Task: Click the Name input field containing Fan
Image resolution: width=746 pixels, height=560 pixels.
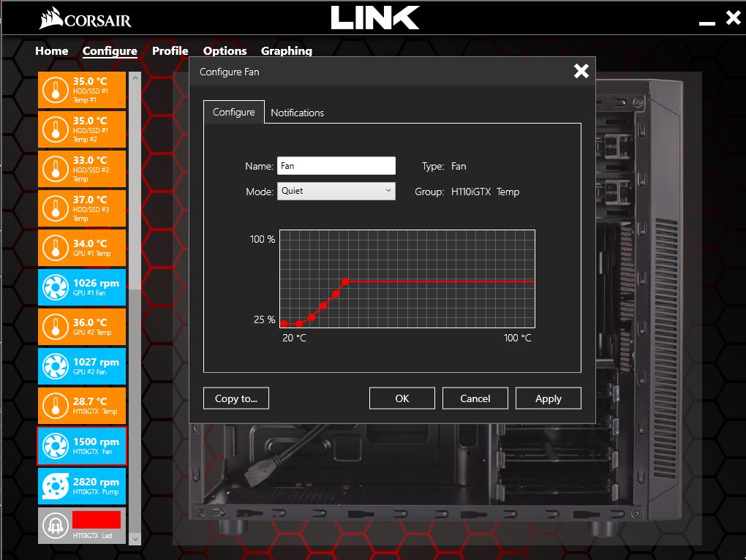Action: click(336, 166)
